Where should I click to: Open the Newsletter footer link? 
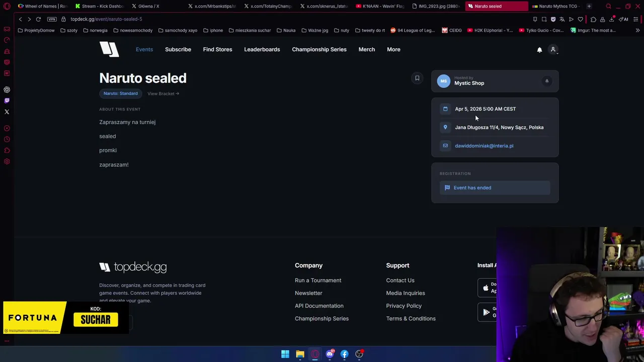point(308,293)
